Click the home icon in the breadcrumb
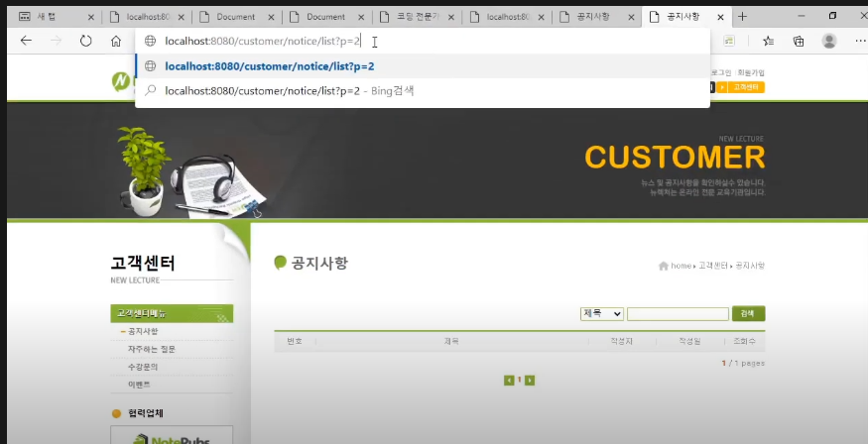868x444 pixels. click(664, 266)
